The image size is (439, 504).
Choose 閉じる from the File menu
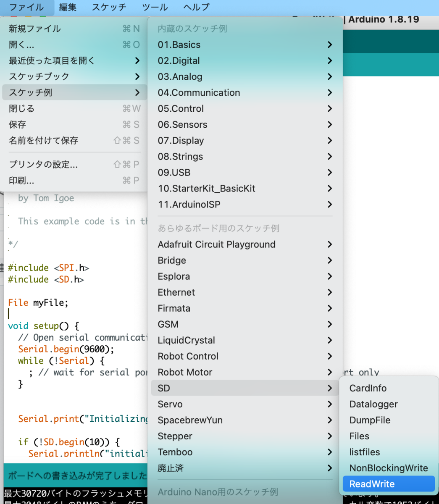(74, 108)
